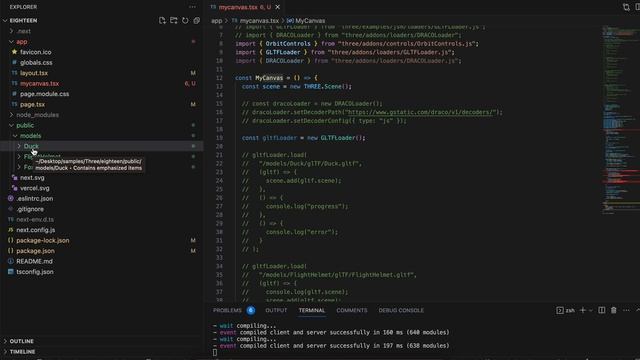Screen dimensions: 640x360
Task: Click app in the breadcrumb path
Action: (x=216, y=20)
